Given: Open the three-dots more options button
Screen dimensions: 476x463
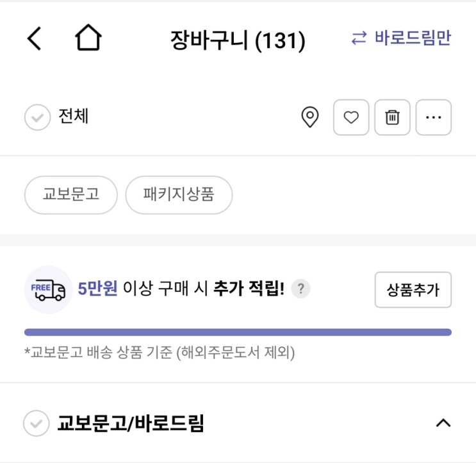Looking at the screenshot, I should [434, 117].
